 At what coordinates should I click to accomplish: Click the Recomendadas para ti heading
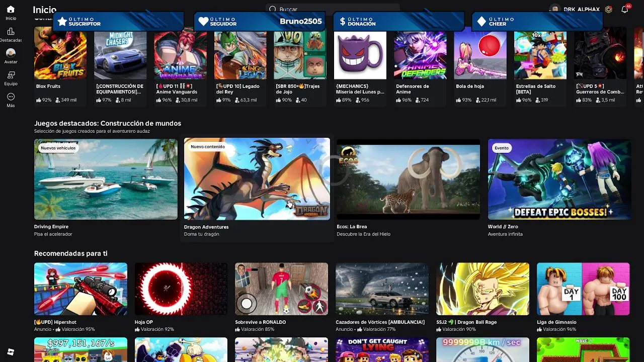(71, 253)
